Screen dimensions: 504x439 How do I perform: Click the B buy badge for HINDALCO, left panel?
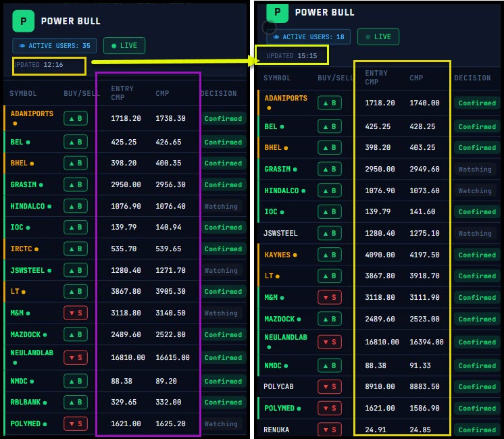tap(76, 206)
